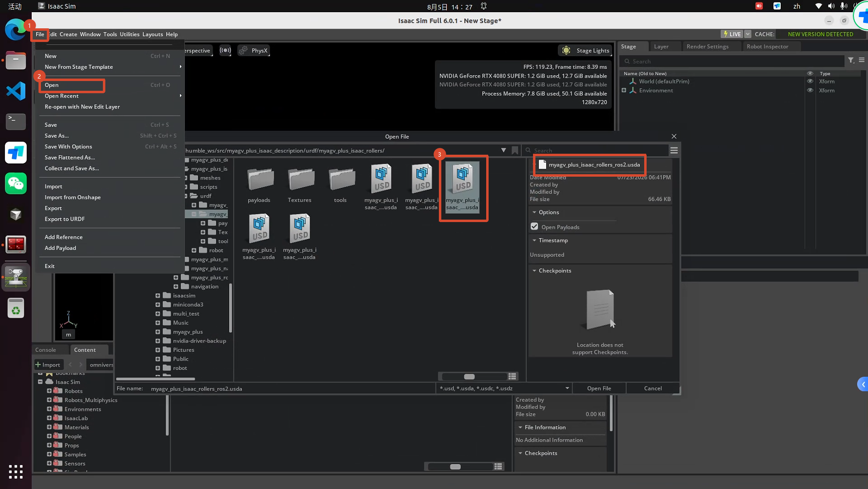Open the Trash icon in dock
Image resolution: width=868 pixels, height=489 pixels.
pyautogui.click(x=16, y=308)
